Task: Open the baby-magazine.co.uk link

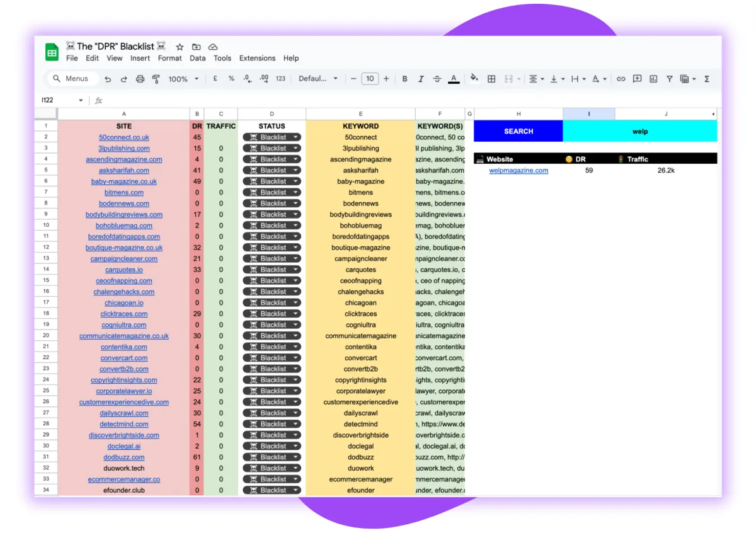Action: pos(124,181)
